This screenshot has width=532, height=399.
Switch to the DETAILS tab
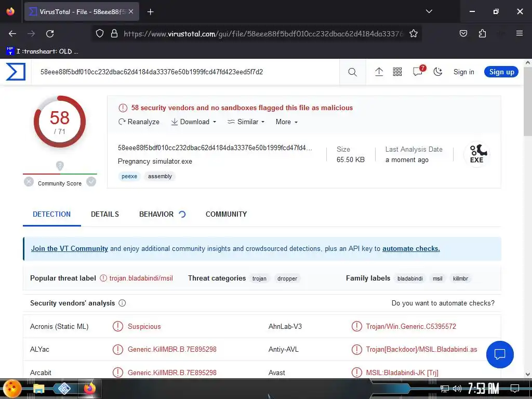[105, 215]
